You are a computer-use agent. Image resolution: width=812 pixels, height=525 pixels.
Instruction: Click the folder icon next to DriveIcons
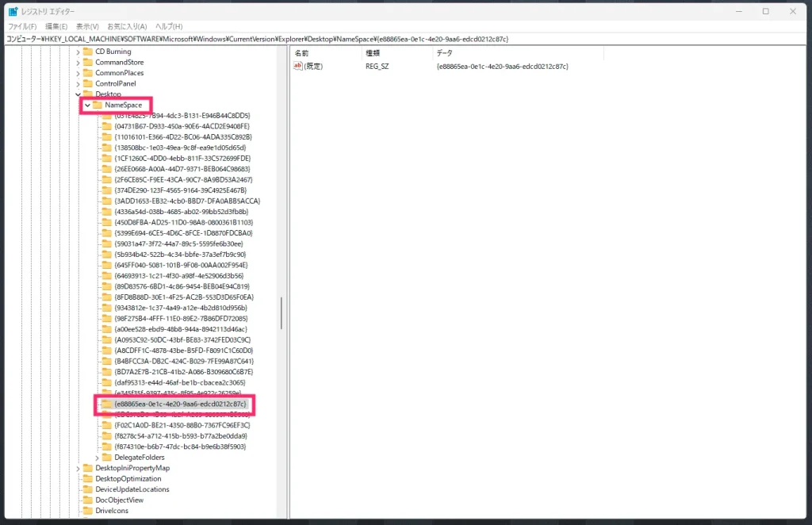[x=87, y=511]
